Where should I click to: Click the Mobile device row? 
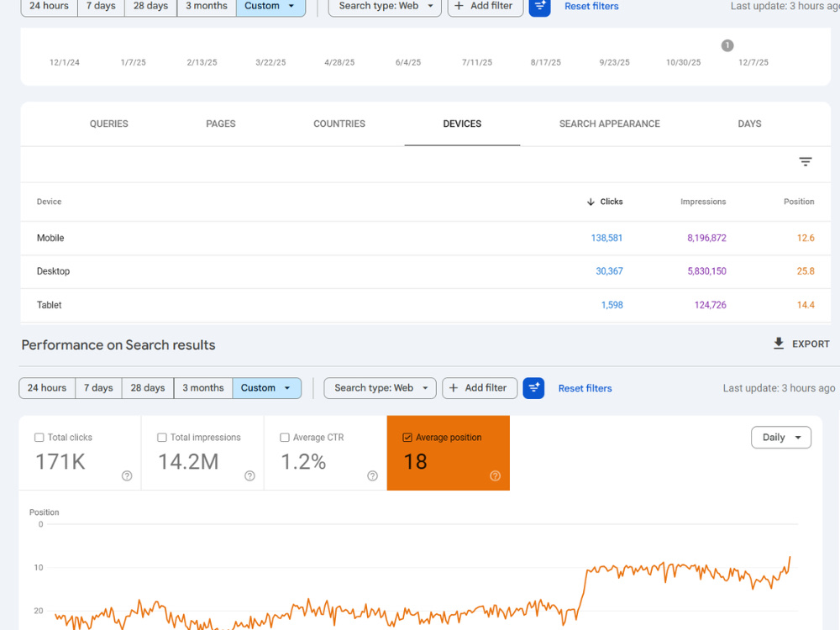tap(425, 238)
